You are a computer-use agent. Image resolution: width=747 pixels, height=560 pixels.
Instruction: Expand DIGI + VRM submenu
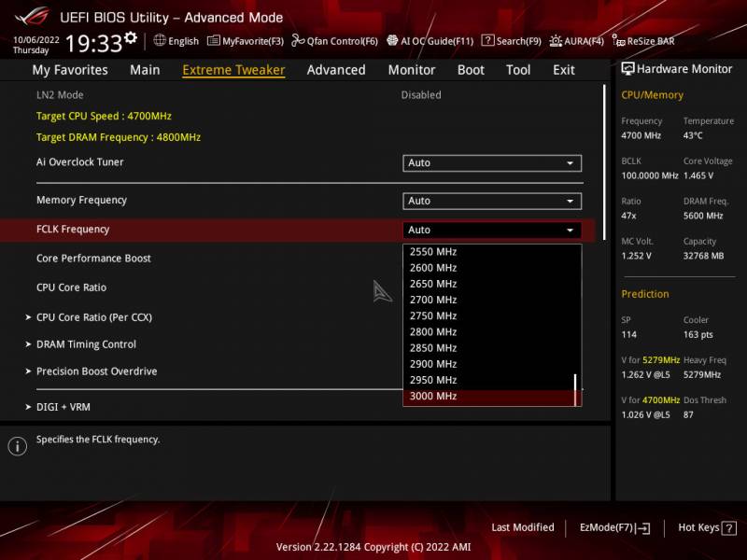click(63, 407)
